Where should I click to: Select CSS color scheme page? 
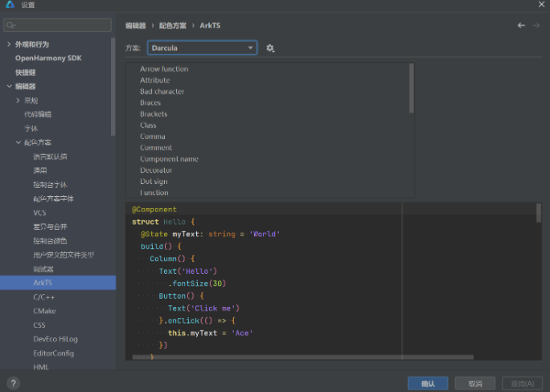click(39, 325)
